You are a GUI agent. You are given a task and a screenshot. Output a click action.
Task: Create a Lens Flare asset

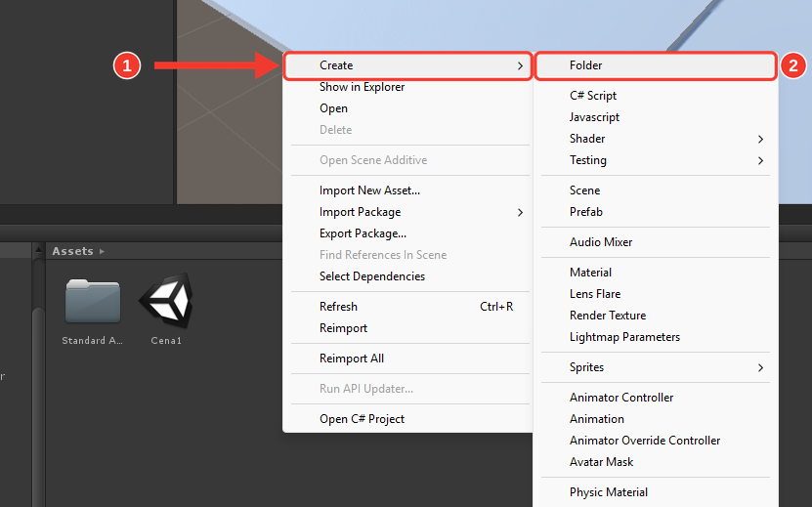click(x=656, y=294)
